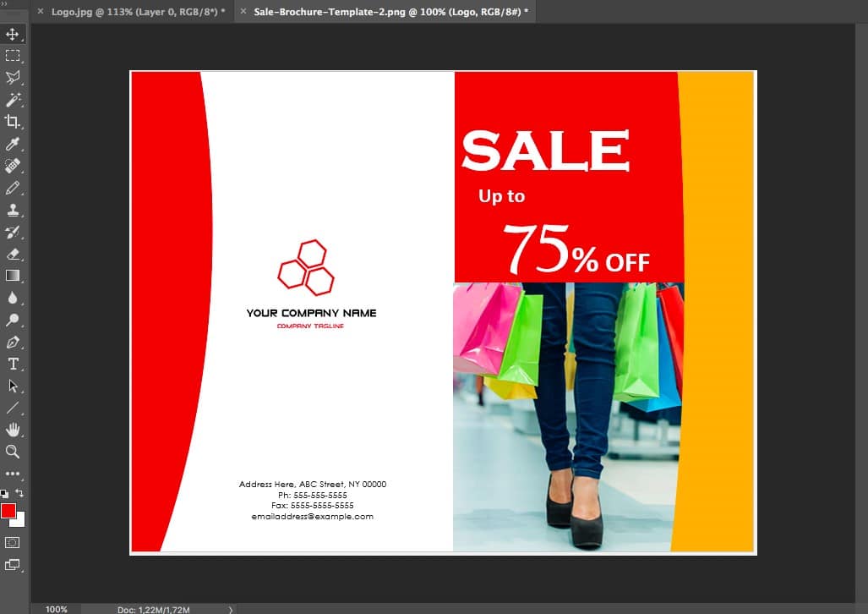Screen dimensions: 868x614
Task: Pick the Polygonal Lasso tool
Action: (x=13, y=79)
